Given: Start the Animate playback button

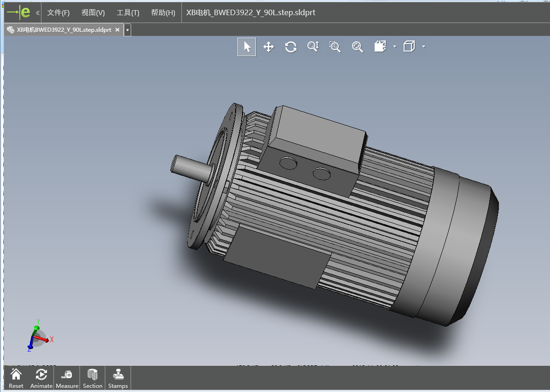Looking at the screenshot, I should pos(41,378).
